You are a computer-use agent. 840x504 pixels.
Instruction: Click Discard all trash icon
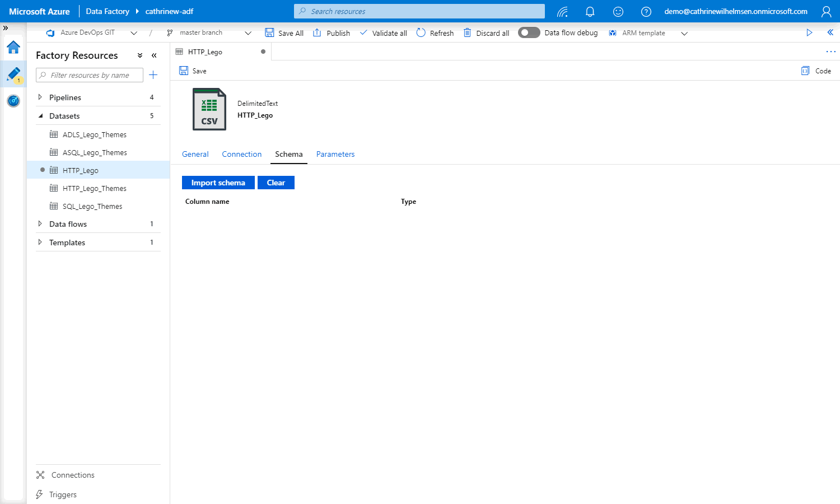pos(467,33)
